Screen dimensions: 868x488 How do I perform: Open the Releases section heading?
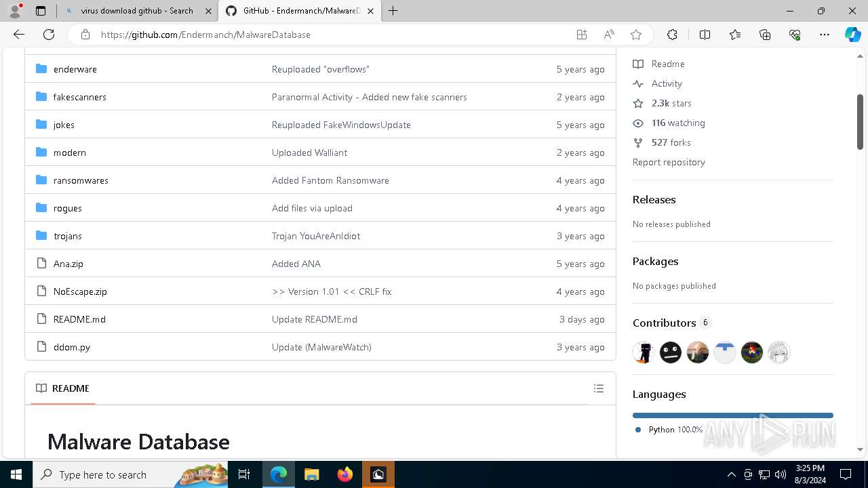654,199
